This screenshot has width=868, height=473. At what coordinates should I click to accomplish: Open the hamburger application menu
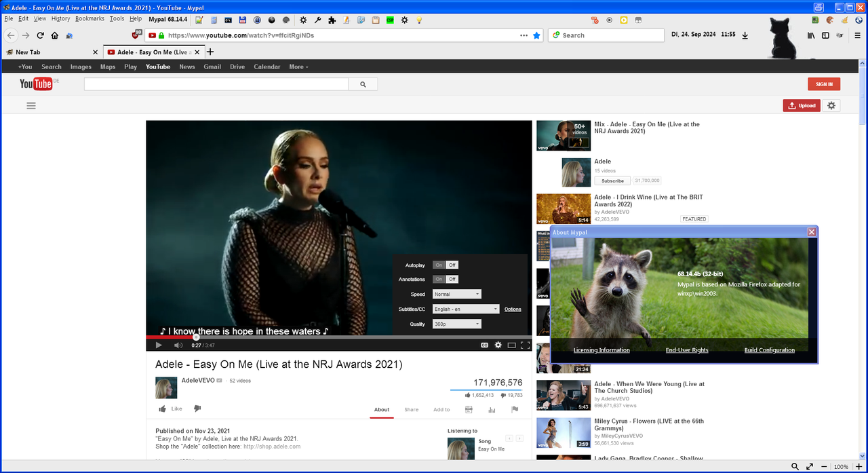(x=858, y=35)
